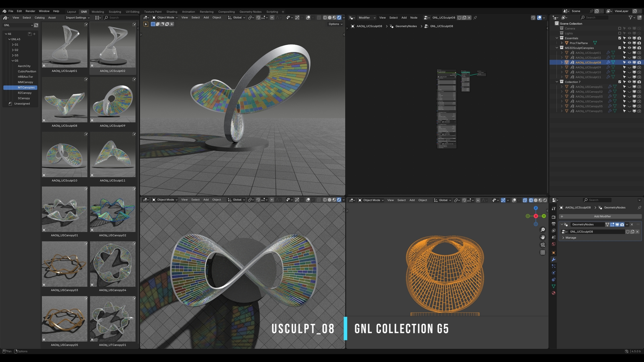Toggle Essentials collection exclude checkbox
Screen dimensions: 644x362
point(620,38)
